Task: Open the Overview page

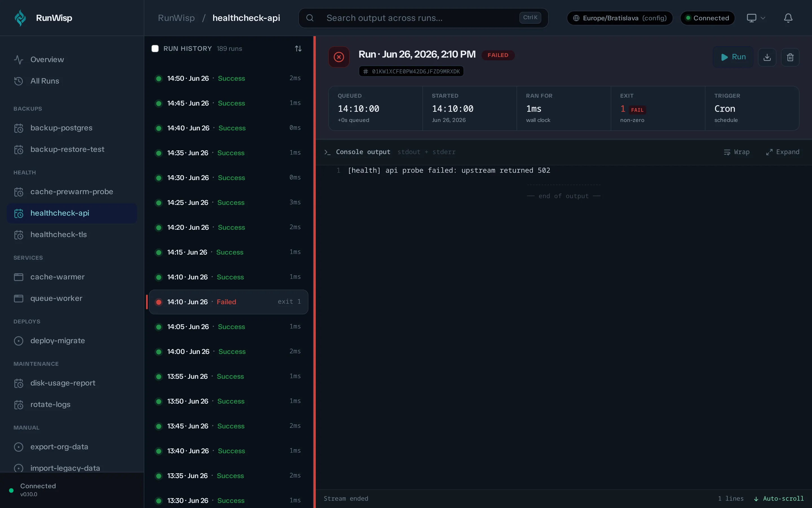Action: (72, 60)
